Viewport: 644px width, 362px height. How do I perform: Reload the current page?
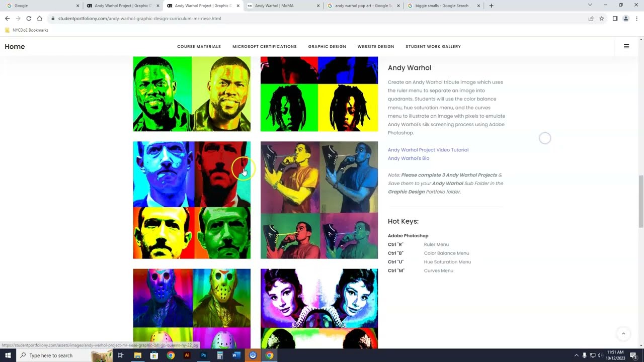click(x=29, y=19)
